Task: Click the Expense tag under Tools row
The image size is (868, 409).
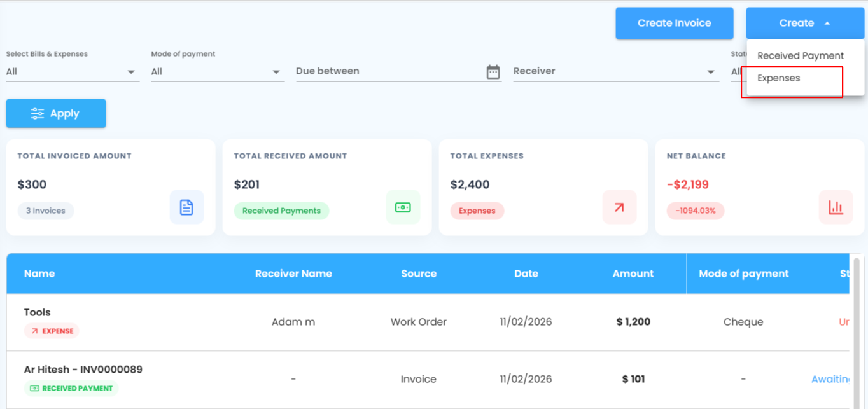Action: (52, 331)
